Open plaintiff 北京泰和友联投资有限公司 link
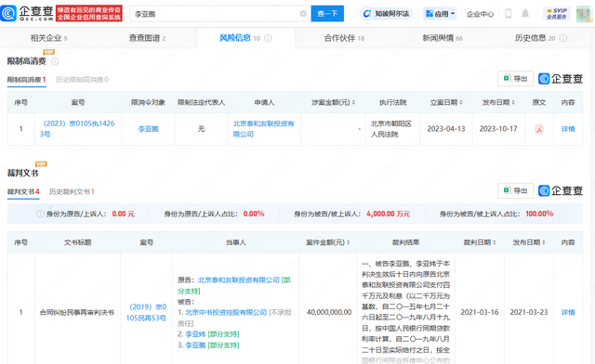The image size is (595, 364). coord(239,280)
